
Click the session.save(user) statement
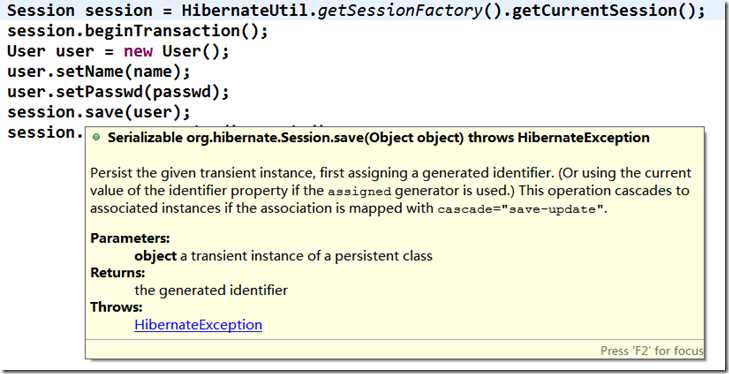(99, 113)
